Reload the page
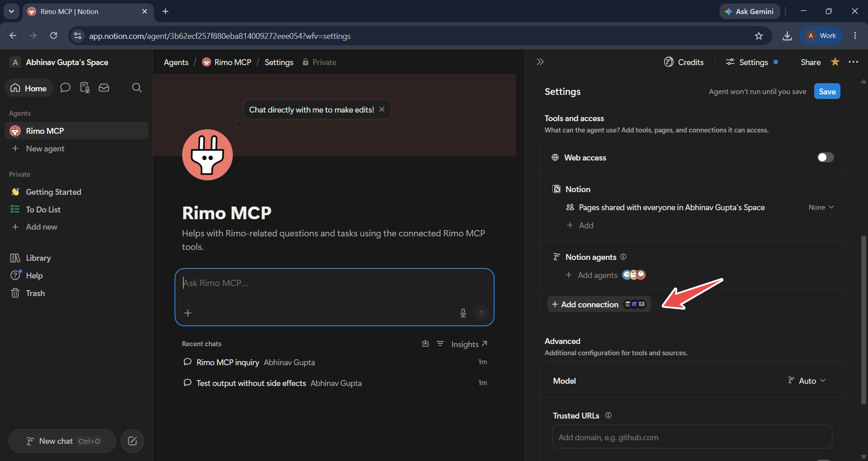This screenshot has width=868, height=461. [53, 36]
